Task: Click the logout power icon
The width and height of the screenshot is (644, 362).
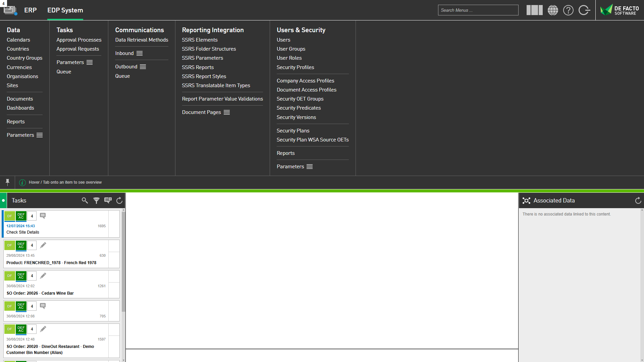Action: [x=584, y=10]
